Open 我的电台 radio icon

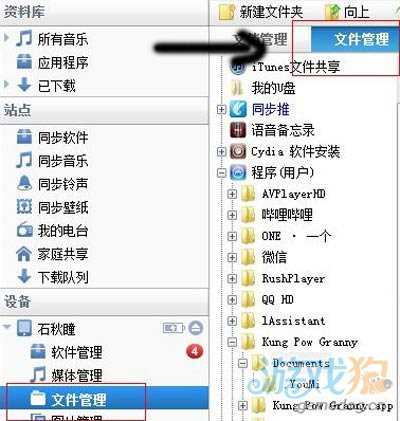pos(24,230)
